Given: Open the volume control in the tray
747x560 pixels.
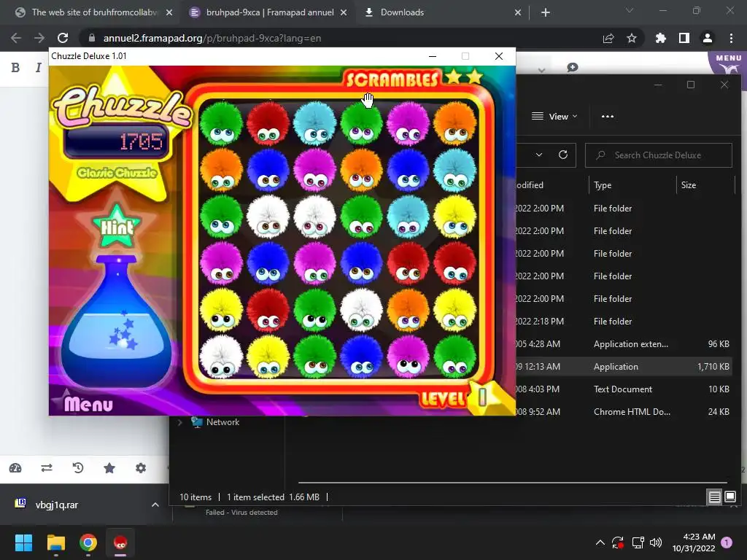Looking at the screenshot, I should (656, 542).
